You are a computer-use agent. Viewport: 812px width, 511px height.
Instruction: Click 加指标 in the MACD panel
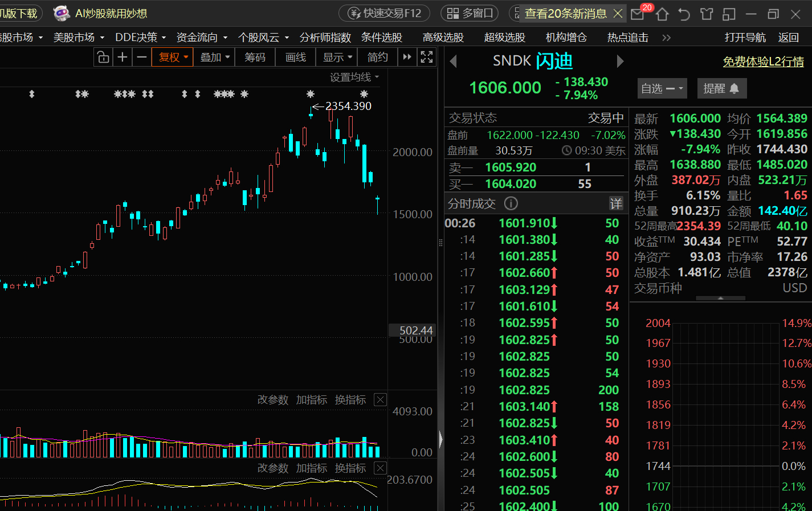point(312,468)
